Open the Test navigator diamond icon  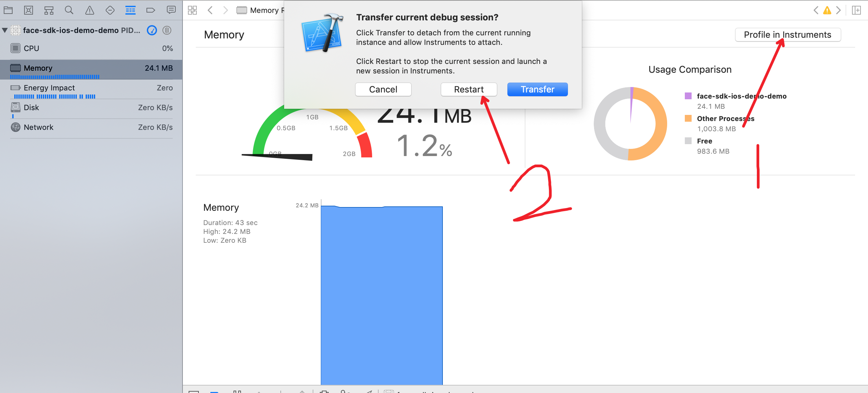click(110, 10)
